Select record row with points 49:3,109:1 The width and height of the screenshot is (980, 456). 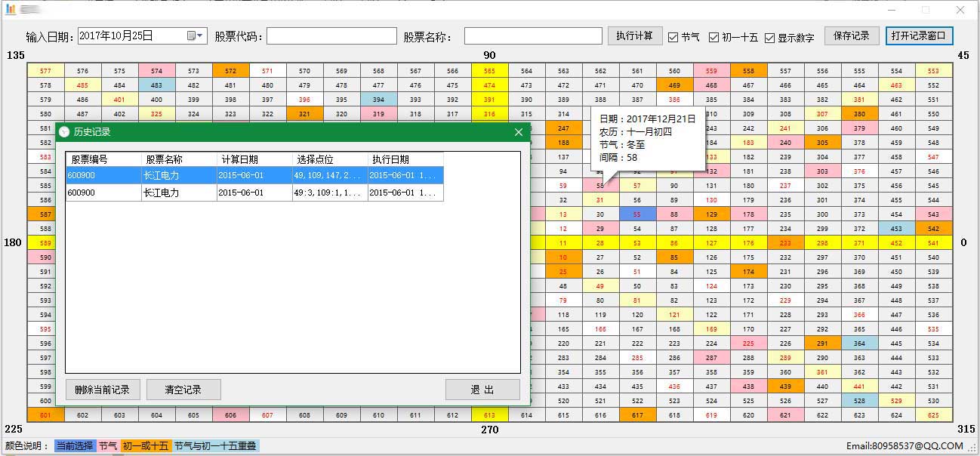[254, 193]
